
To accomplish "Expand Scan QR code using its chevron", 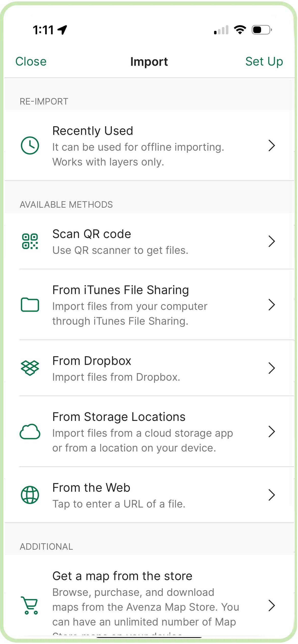I will coord(272,241).
